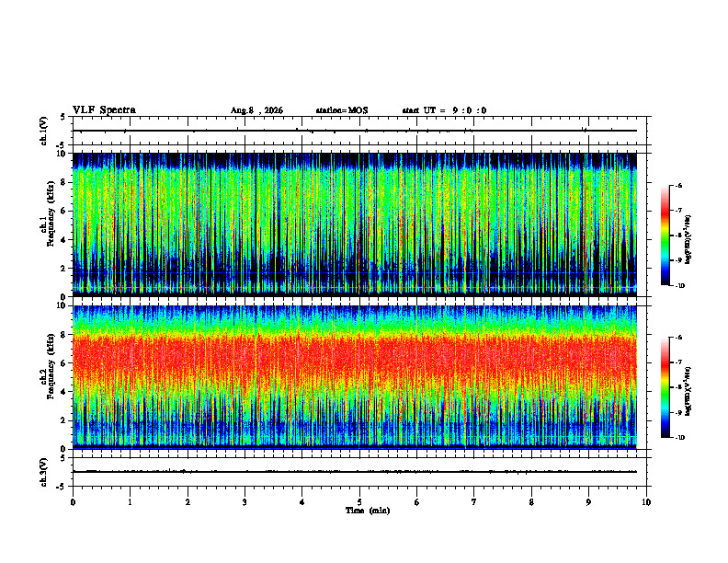728x563 pixels.
Task: Click time axis tick label '7'
Action: coord(474,502)
